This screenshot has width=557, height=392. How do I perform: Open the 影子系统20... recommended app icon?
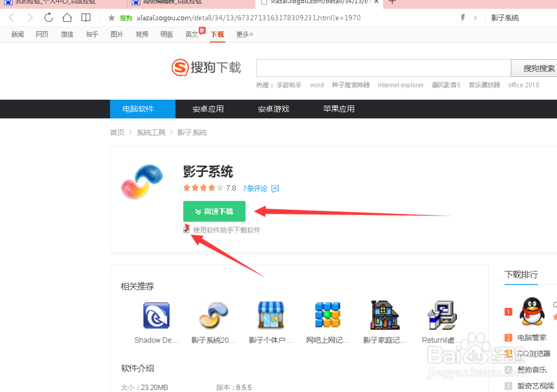(213, 315)
